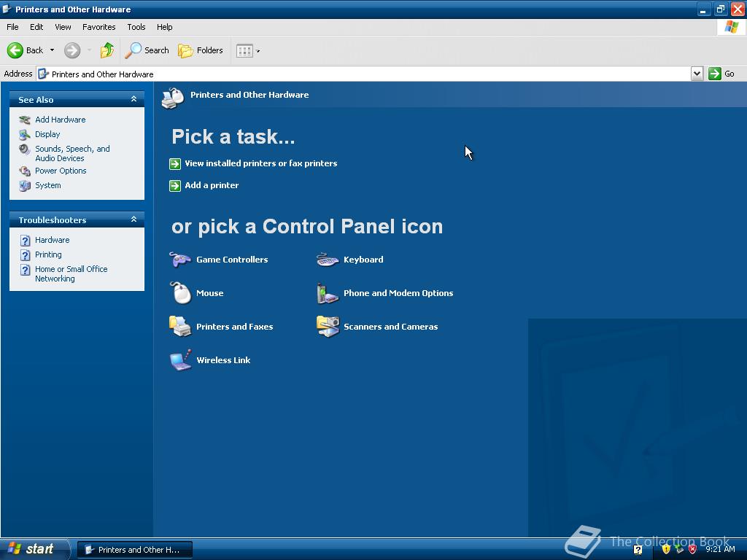
Task: Open the Add Hardware link text
Action: pos(60,120)
